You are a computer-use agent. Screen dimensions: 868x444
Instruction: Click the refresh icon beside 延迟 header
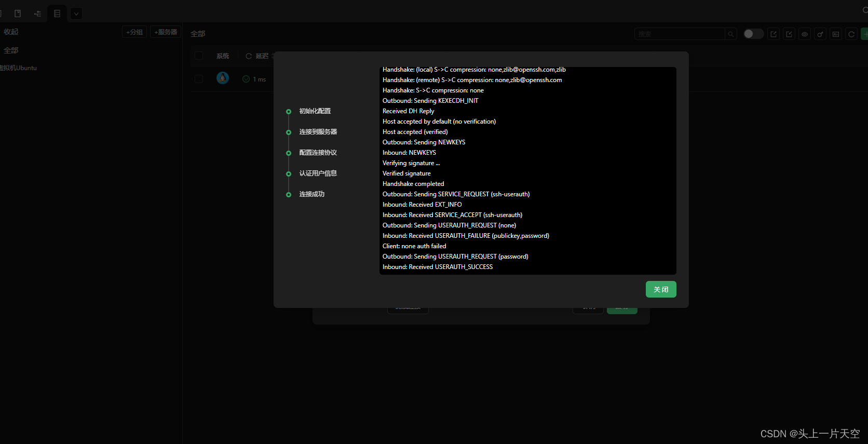pos(249,56)
